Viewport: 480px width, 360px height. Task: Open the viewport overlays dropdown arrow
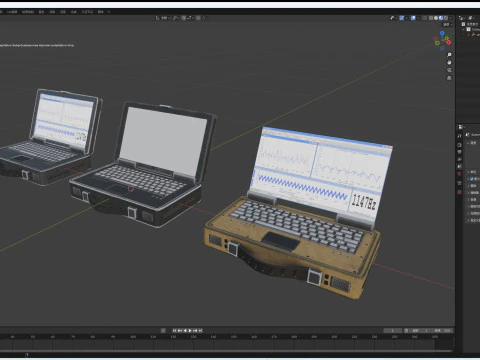(x=418, y=18)
